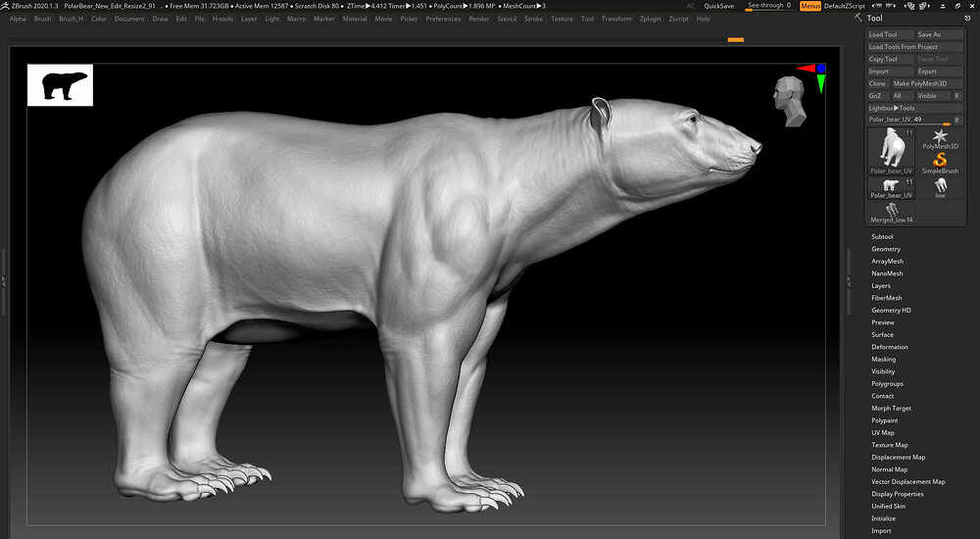Click the right-arrow layout icon in title bar
The image size is (980, 539).
coord(891,6)
